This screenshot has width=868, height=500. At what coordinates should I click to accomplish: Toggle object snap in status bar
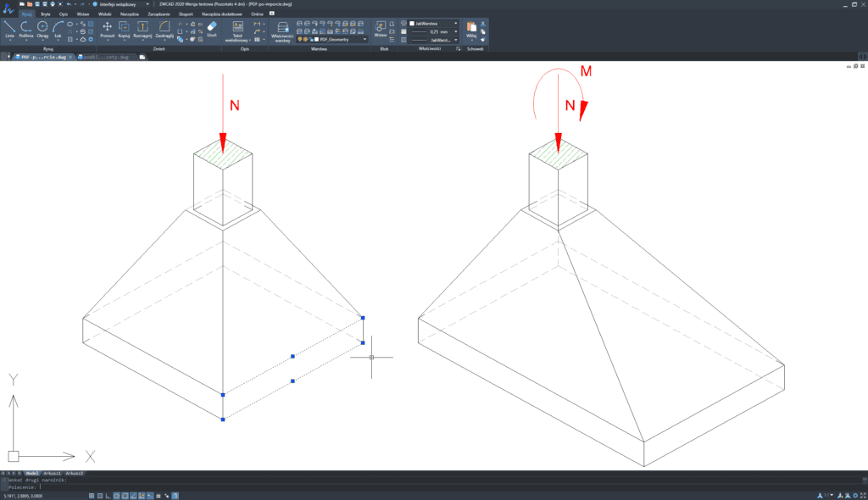[125, 496]
